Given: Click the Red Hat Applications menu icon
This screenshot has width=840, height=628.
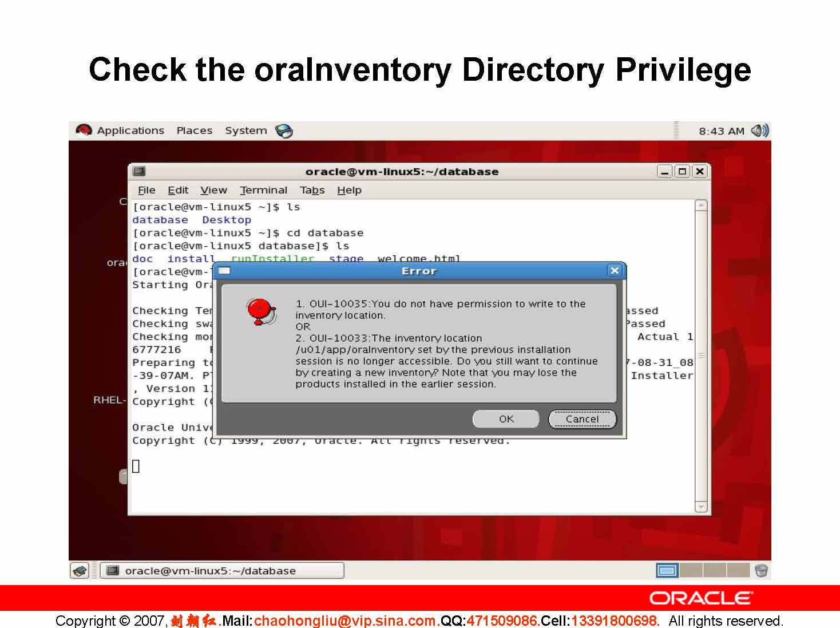Looking at the screenshot, I should (x=84, y=130).
